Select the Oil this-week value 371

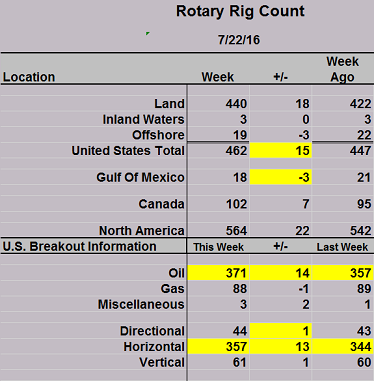pyautogui.click(x=218, y=273)
